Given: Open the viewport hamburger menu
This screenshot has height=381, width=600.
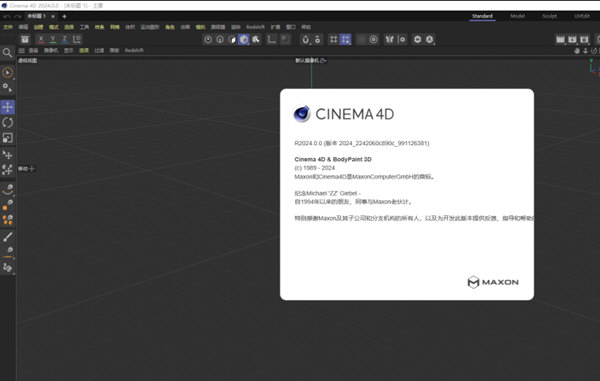Looking at the screenshot, I should tap(21, 50).
